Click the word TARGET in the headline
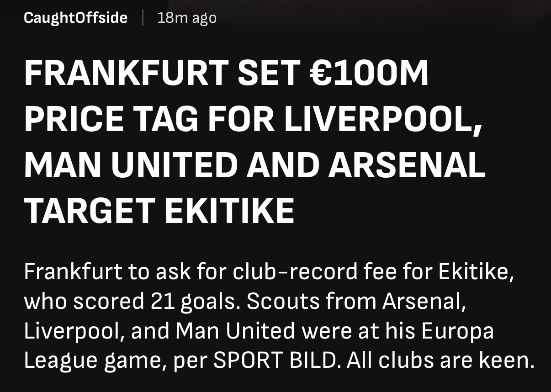 coord(89,211)
